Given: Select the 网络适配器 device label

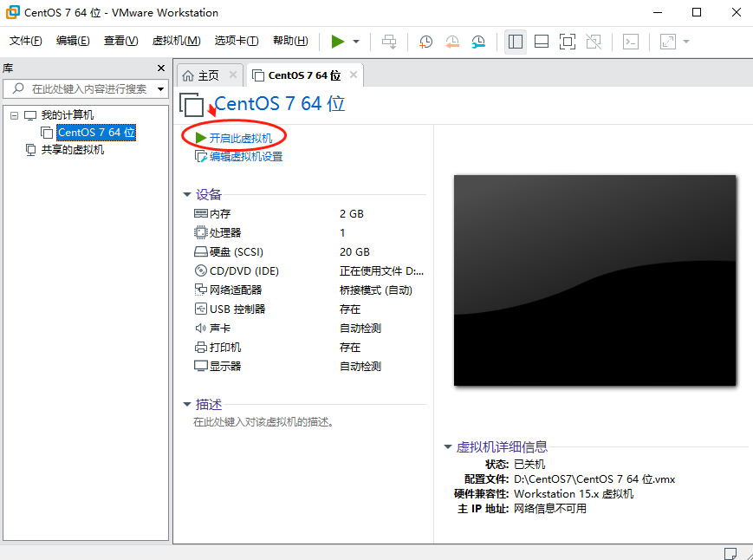Looking at the screenshot, I should (x=236, y=290).
